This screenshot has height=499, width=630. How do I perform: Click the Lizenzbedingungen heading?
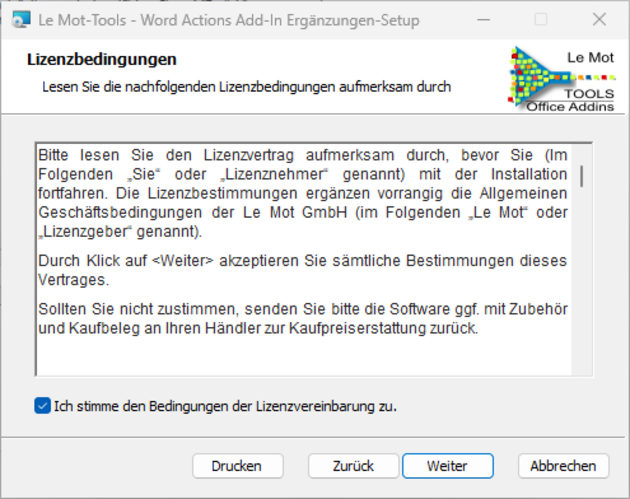pos(102,59)
